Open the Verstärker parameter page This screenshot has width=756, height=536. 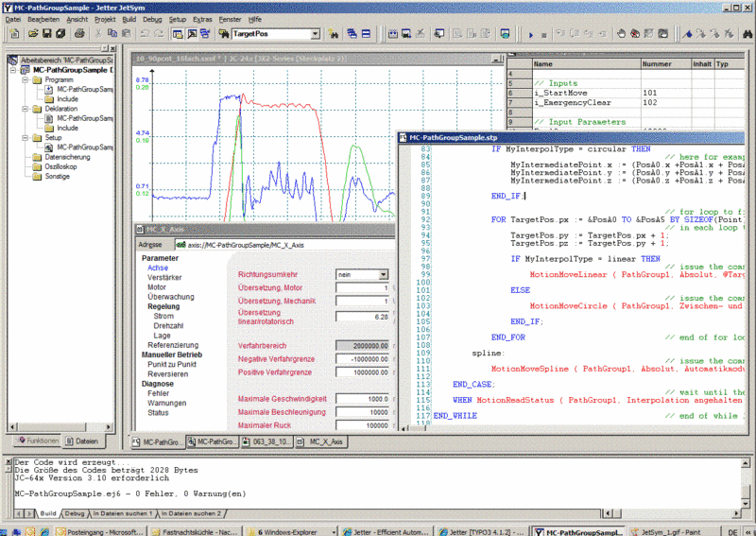click(x=164, y=277)
